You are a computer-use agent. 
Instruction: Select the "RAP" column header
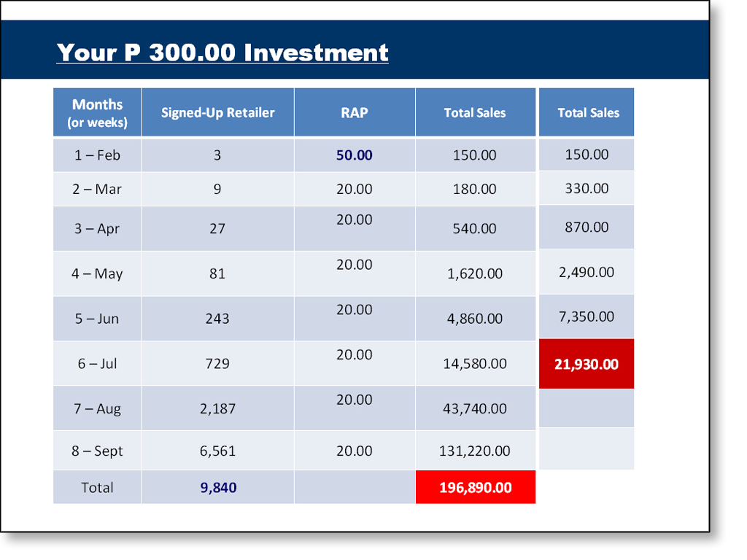pos(355,112)
